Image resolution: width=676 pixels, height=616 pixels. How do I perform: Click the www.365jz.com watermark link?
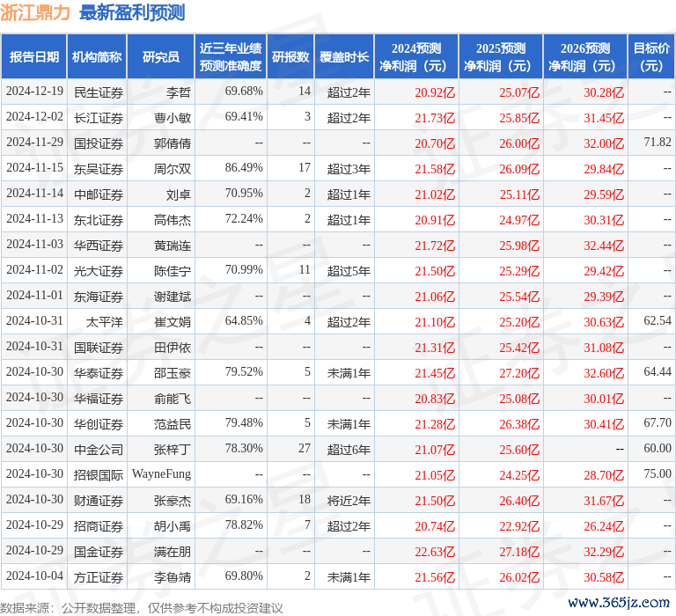pyautogui.click(x=619, y=602)
